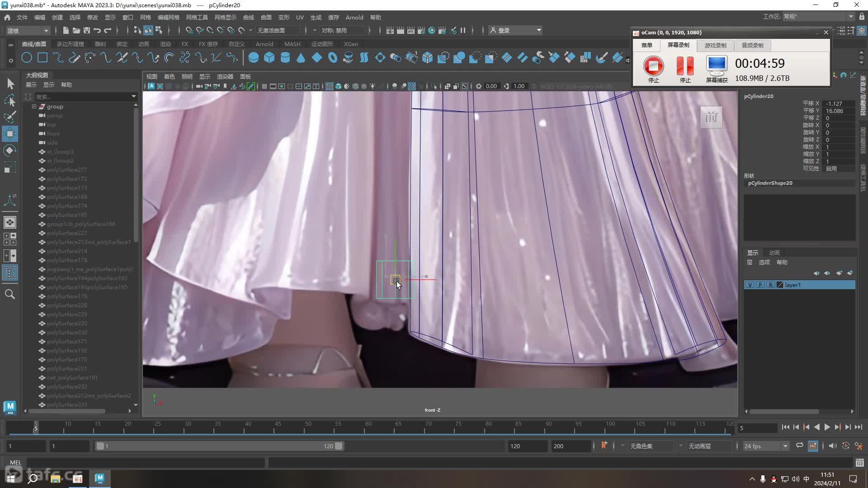Switch to oCam Game Recording tab
868x488 pixels.
click(715, 45)
